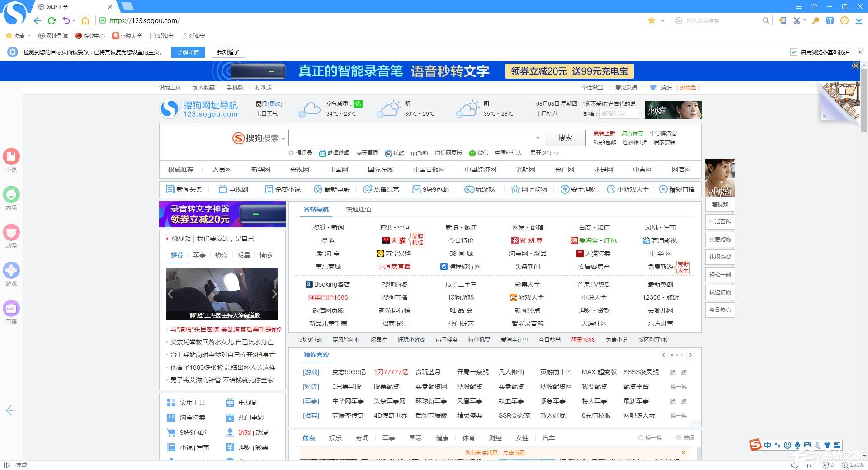Go to the orange home page icon
Viewport: 868px width, 470px height.
[x=85, y=20]
